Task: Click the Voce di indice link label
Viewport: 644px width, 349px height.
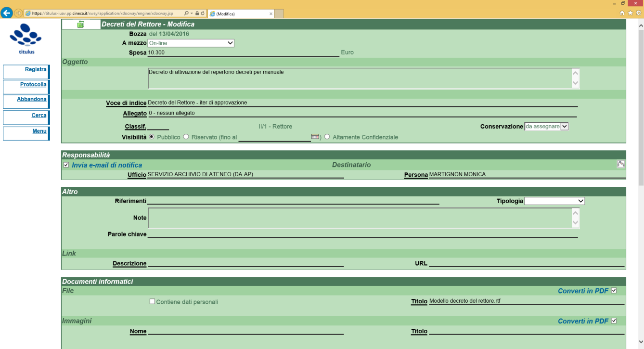Action: pos(126,103)
